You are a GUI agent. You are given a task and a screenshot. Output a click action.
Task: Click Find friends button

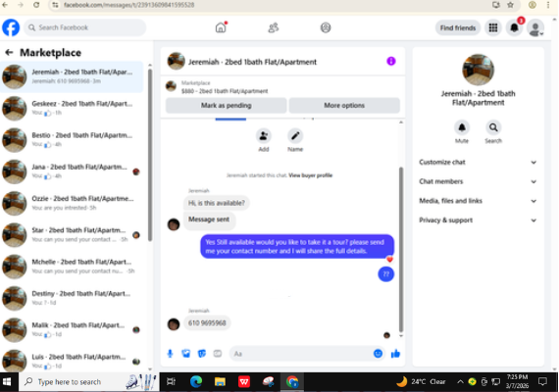458,27
